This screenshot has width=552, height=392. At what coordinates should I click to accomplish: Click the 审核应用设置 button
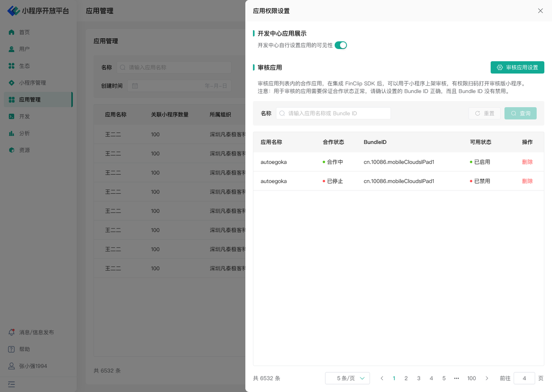click(x=517, y=68)
